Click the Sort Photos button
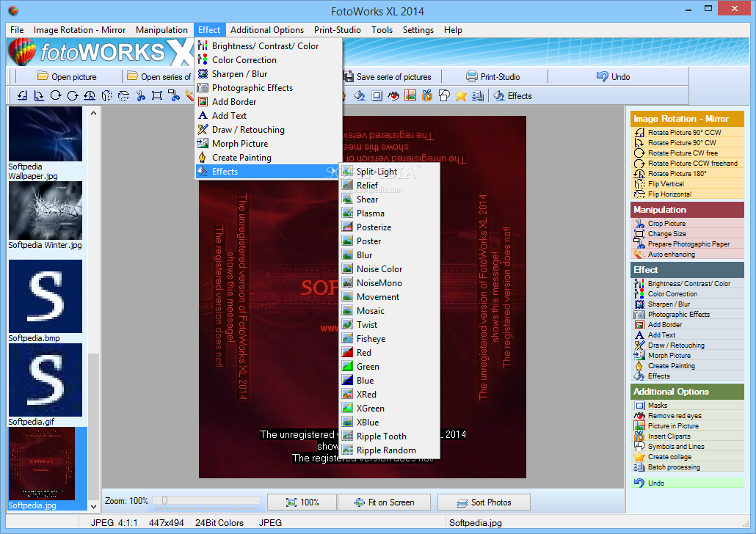Screen dimensions: 756x534 pos(484,502)
